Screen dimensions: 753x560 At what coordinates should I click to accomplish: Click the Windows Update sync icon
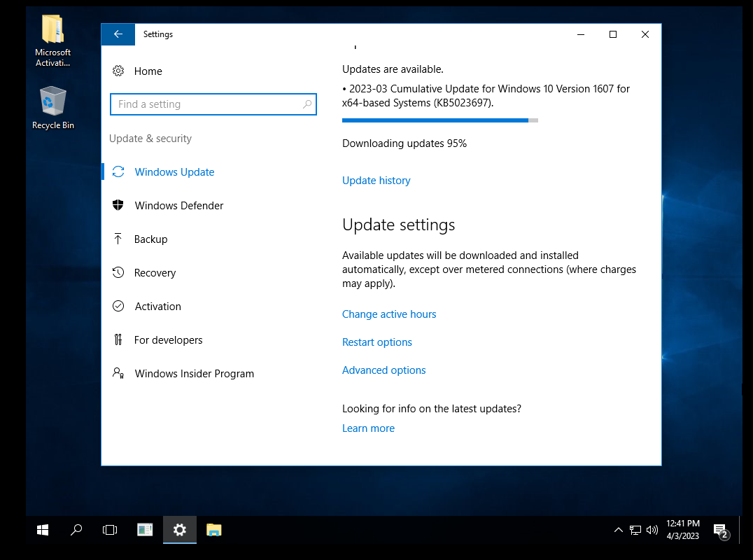click(x=118, y=172)
